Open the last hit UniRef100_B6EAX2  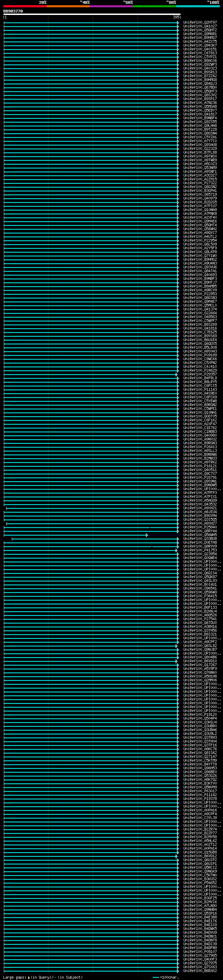pyautogui.click(x=200, y=971)
